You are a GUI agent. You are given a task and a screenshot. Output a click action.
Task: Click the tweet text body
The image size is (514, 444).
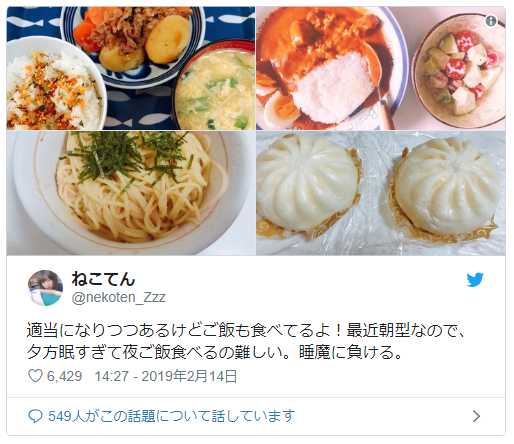pos(245,341)
